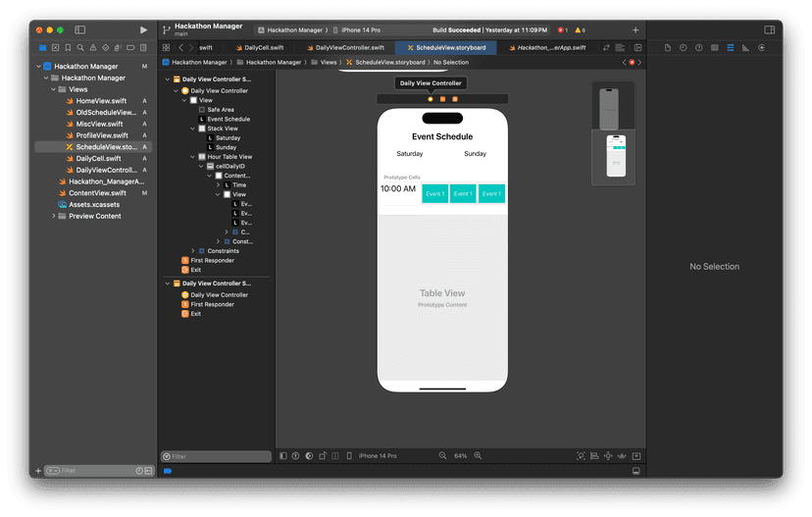Open the Source Control navigator icon
This screenshot has height=517, width=812.
tap(55, 47)
